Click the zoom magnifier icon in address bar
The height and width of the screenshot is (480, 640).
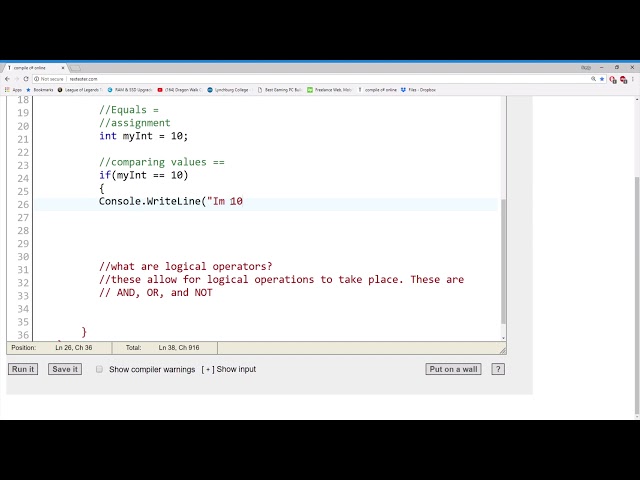click(x=593, y=79)
